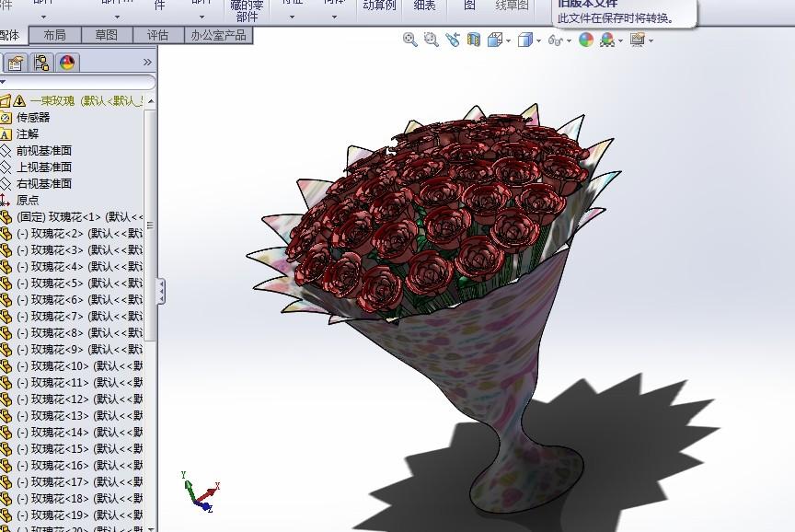Click the feature tree filter input field
Screen dimensions: 795x532
point(78,82)
